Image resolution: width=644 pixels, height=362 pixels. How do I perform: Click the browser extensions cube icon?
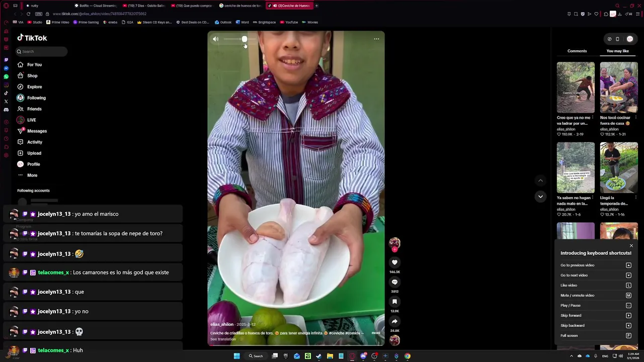606,14
